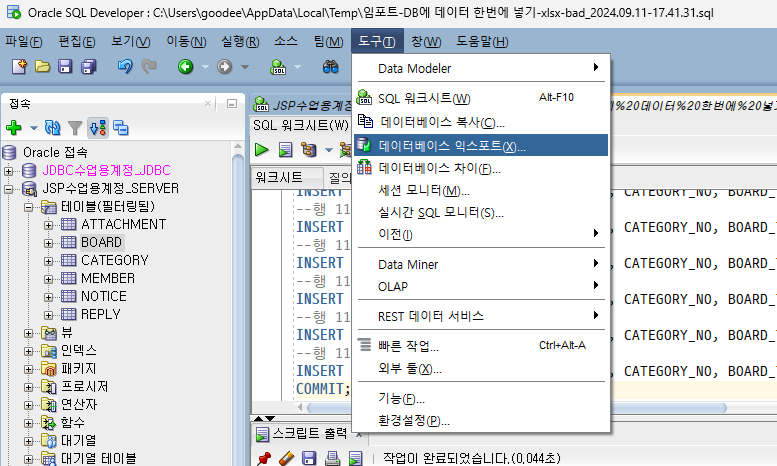Expand the MEMBER table node
This screenshot has height=466, width=777.
tap(48, 279)
